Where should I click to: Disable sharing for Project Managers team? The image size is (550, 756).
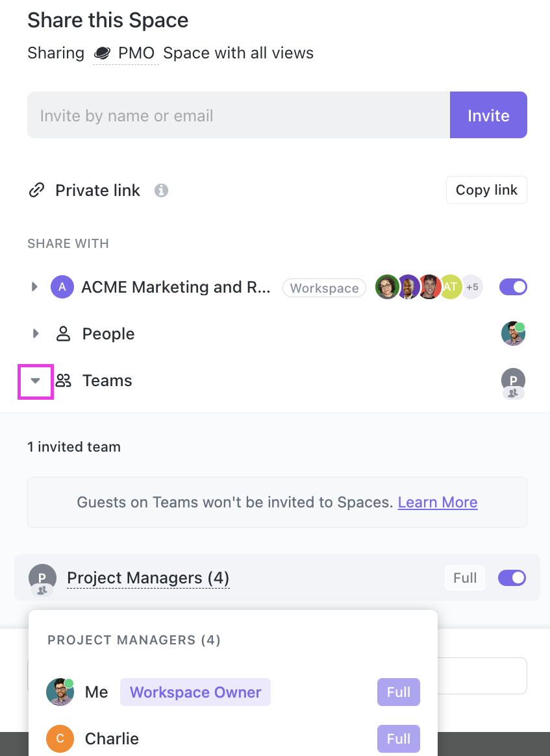click(x=512, y=578)
